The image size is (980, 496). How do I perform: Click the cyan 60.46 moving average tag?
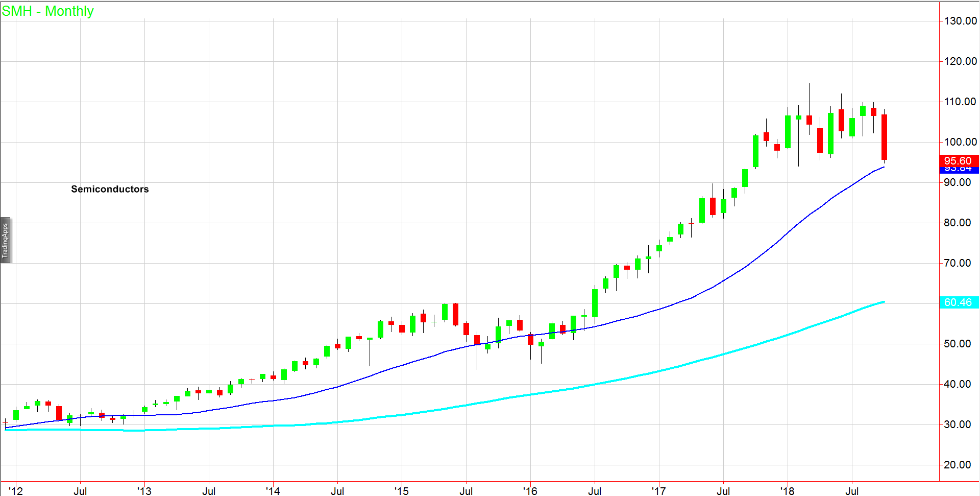958,302
